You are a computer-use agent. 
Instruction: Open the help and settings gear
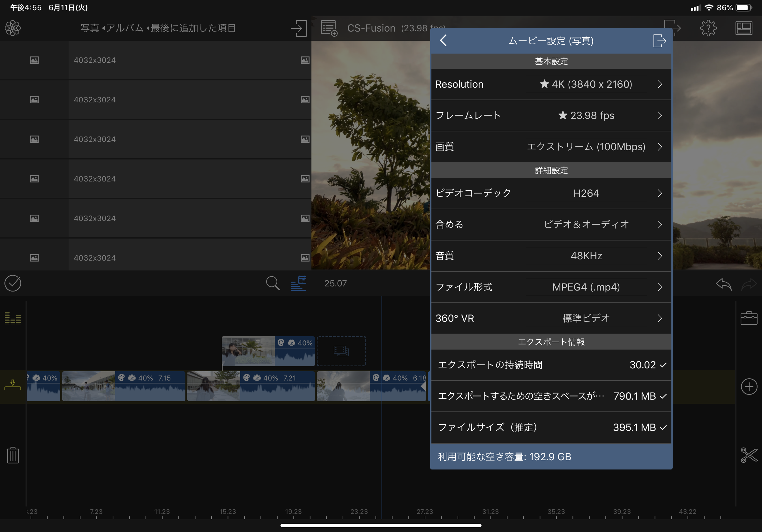click(x=708, y=28)
